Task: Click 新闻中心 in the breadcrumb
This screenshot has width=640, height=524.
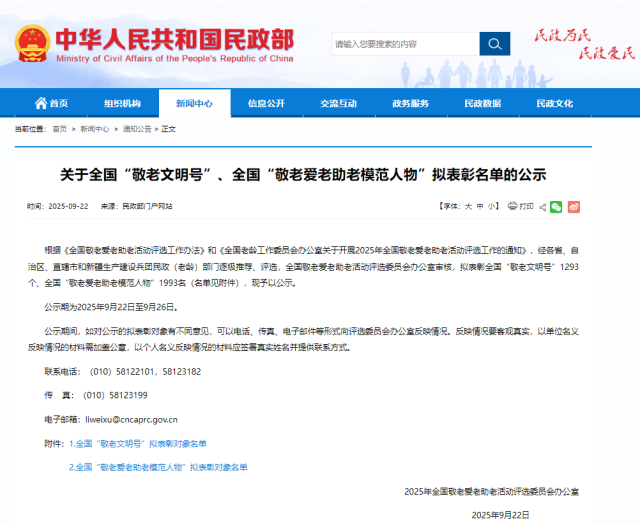Action: [95, 129]
